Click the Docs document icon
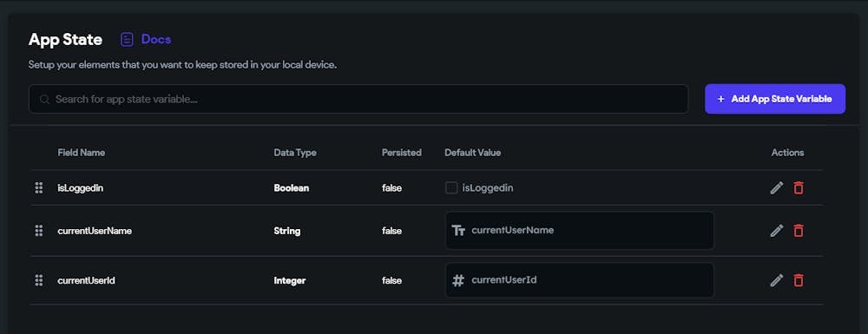868x334 pixels. (127, 39)
